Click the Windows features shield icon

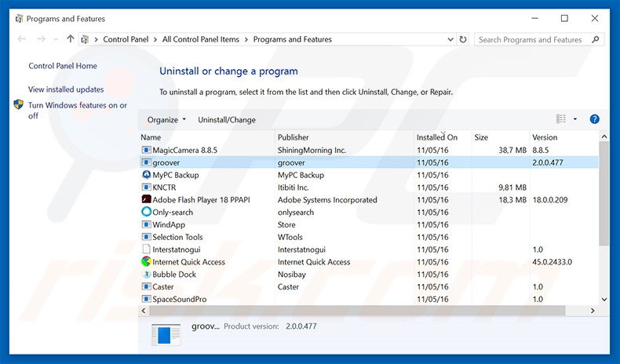click(x=19, y=105)
